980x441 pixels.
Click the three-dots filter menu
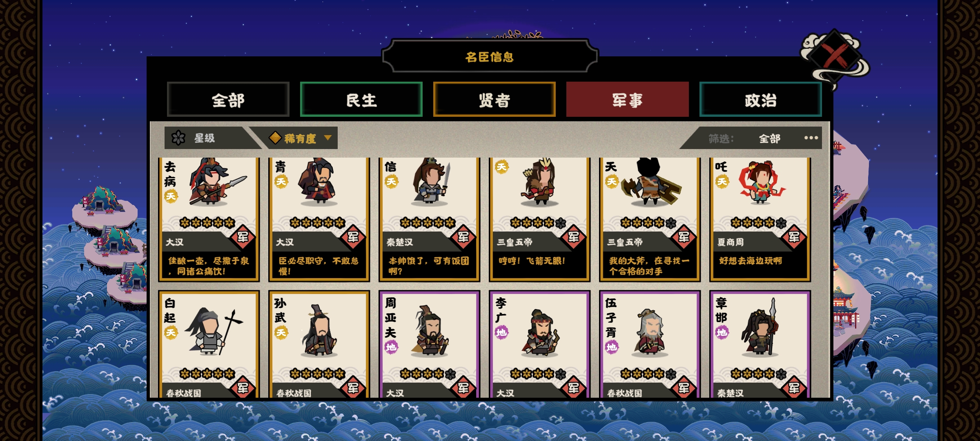pos(811,138)
